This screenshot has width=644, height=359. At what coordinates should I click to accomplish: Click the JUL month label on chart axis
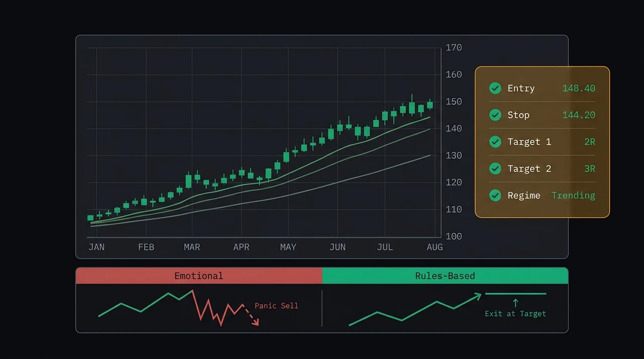coord(385,247)
